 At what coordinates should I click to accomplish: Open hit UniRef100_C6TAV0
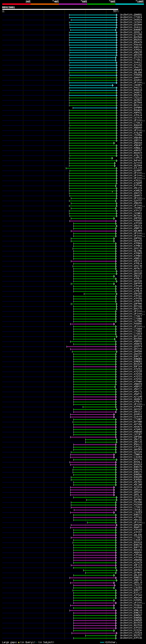[x=131, y=22]
